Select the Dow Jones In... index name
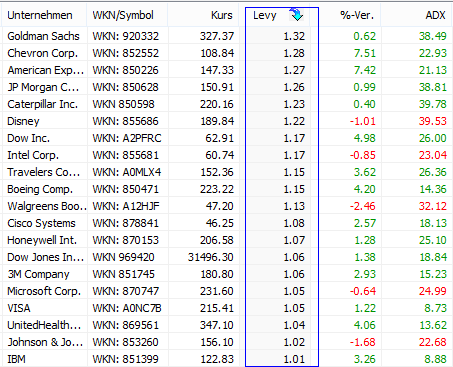The height and width of the screenshot is (367, 453). coord(45,257)
